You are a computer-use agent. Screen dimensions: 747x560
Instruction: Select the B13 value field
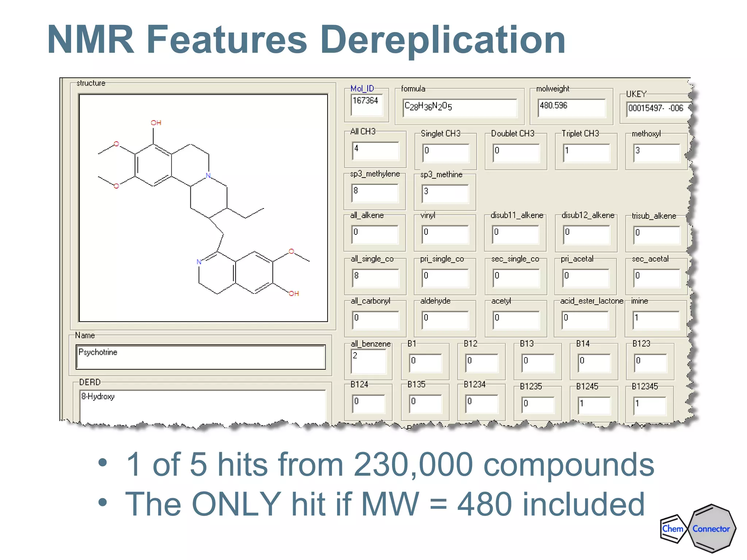[x=538, y=363]
